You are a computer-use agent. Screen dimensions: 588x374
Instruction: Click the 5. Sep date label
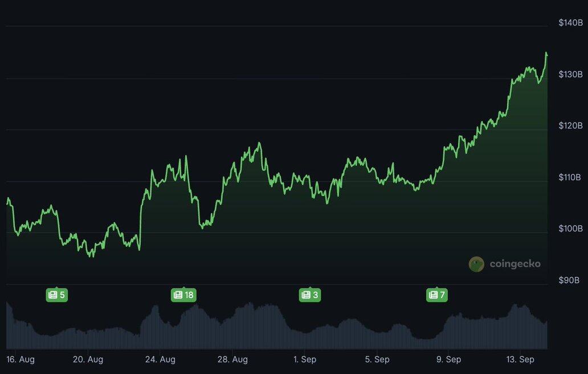tap(377, 359)
